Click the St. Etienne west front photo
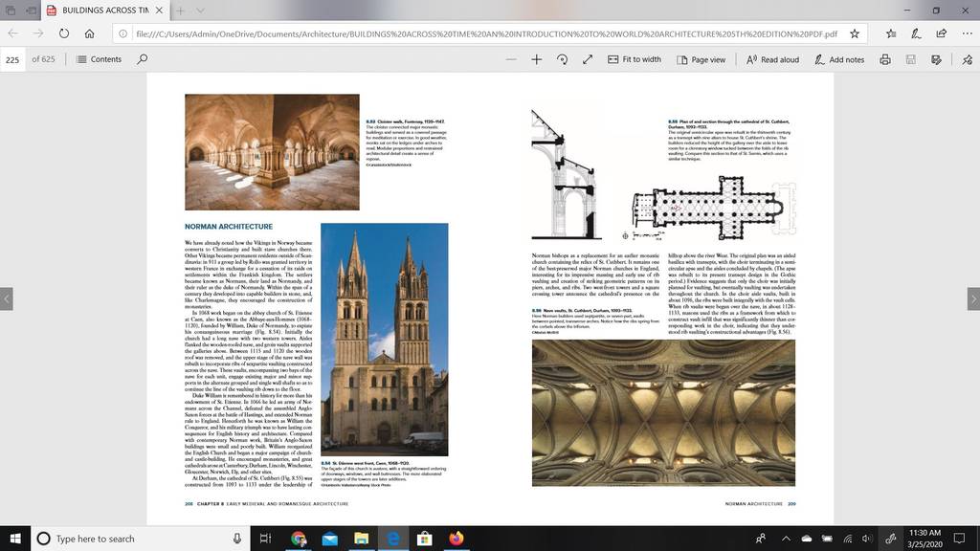Viewport: 980px width, 551px height. click(385, 340)
